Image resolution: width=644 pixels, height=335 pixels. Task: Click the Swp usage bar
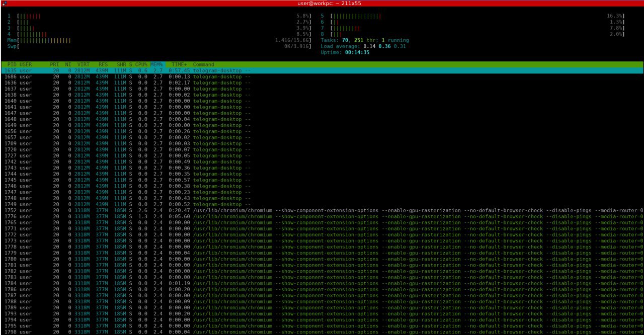[160, 46]
